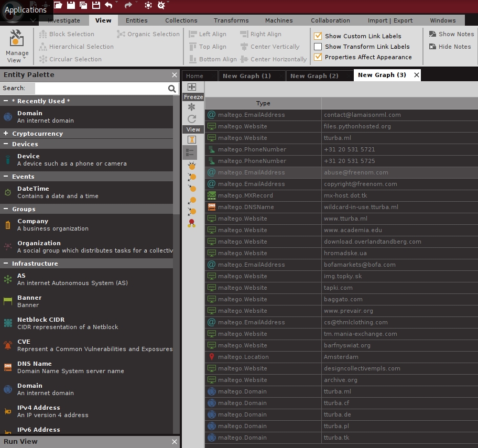Select the Company palette entity
The image size is (478, 448).
click(x=86, y=225)
